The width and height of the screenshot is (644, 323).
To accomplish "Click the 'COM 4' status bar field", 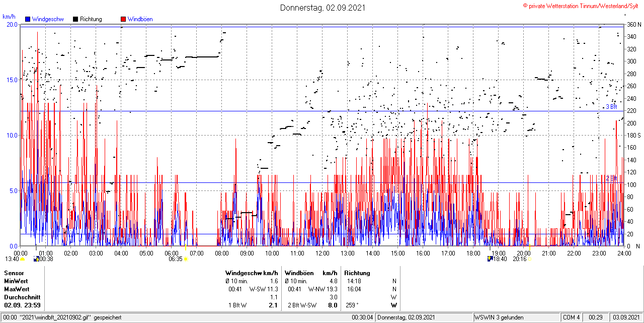I will click(x=572, y=317).
